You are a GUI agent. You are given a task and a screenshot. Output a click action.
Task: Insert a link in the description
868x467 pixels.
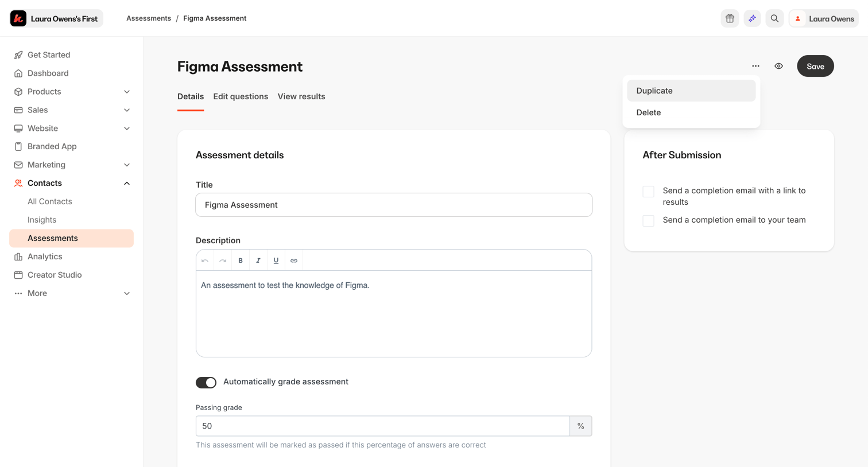tap(294, 260)
